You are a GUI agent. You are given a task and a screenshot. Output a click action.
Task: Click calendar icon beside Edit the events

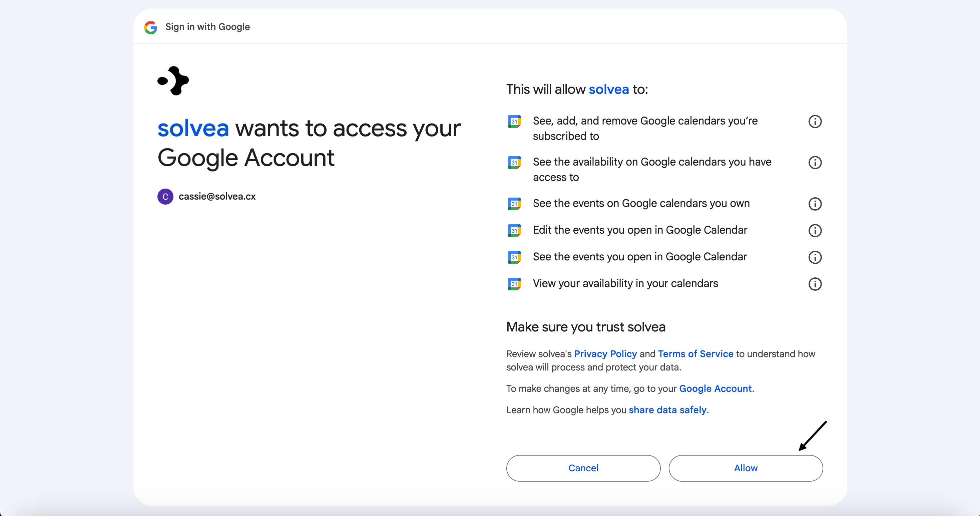(x=514, y=230)
